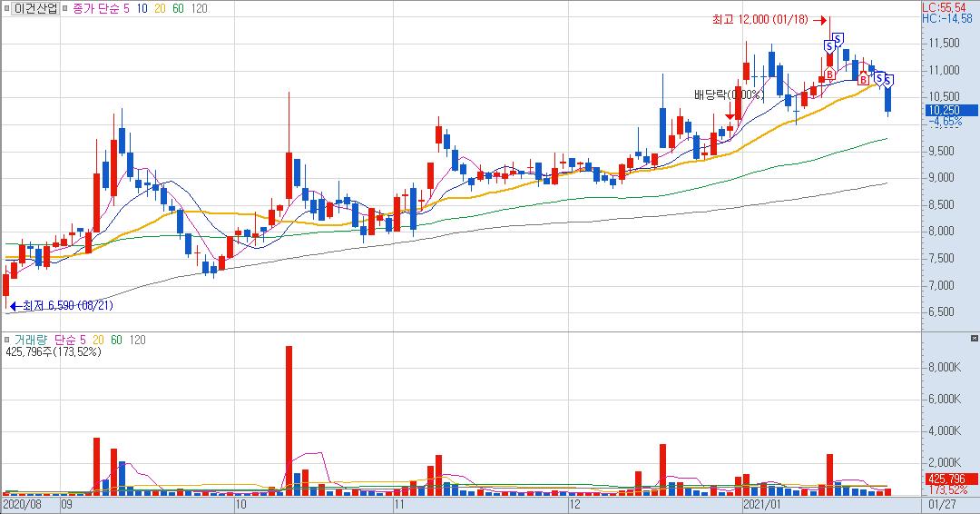This screenshot has height=514, width=980.
Task: Click the B buy marker near the yellow MA line
Action: 863,79
